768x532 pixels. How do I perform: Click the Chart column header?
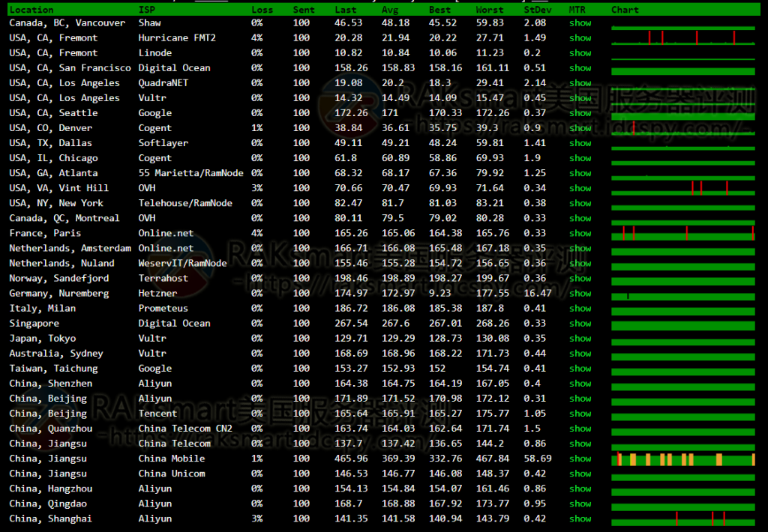tap(625, 10)
